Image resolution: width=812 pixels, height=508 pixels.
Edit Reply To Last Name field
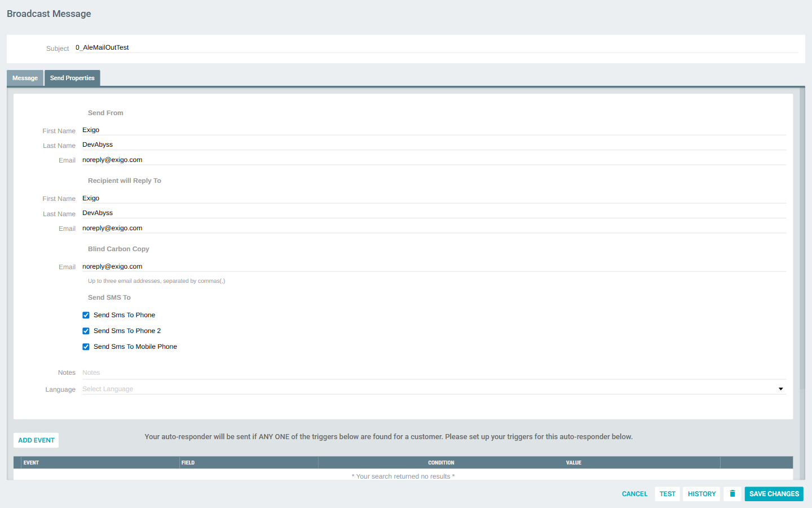(x=434, y=213)
